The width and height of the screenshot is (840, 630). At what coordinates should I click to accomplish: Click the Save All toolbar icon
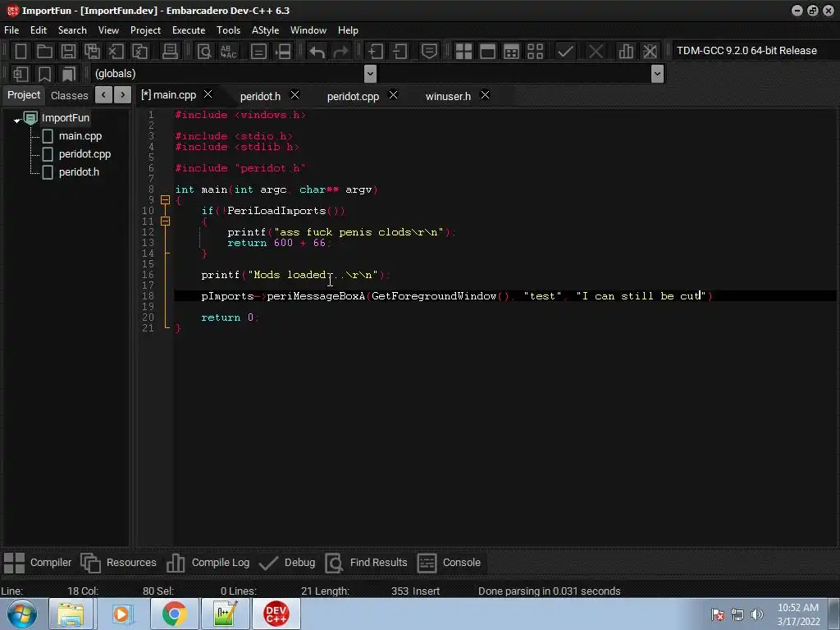(92, 52)
